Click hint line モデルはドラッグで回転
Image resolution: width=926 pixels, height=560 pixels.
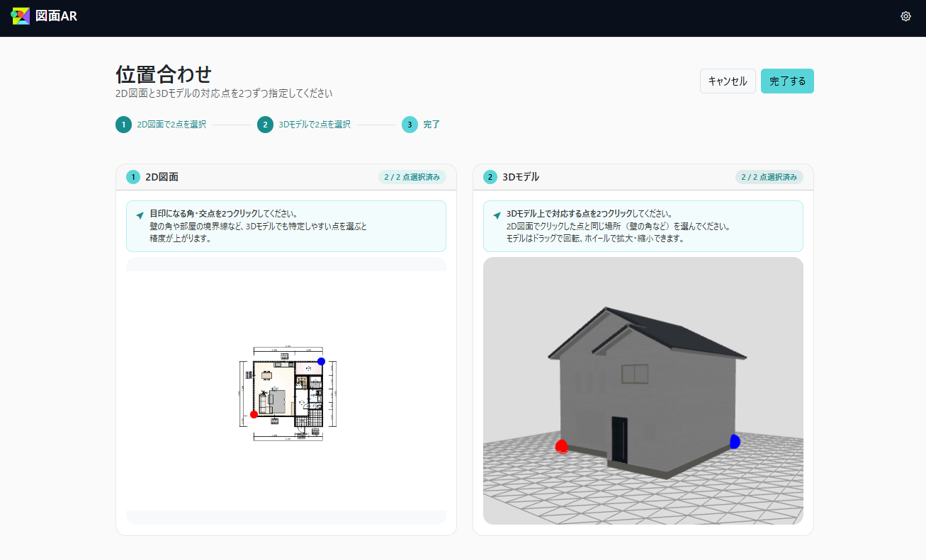click(x=595, y=239)
